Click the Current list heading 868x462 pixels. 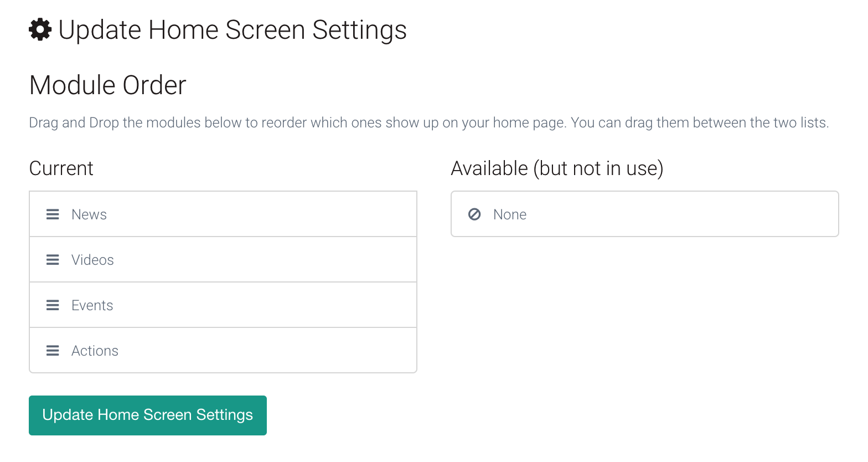61,168
